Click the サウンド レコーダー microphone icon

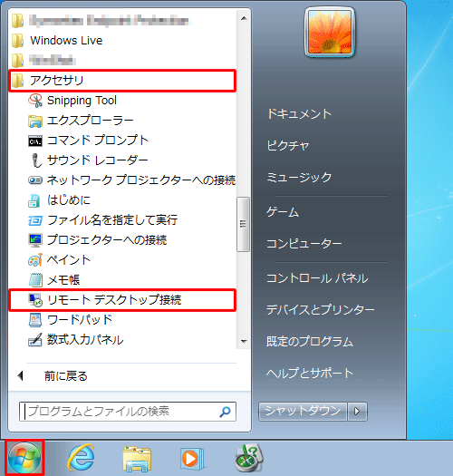(36, 160)
